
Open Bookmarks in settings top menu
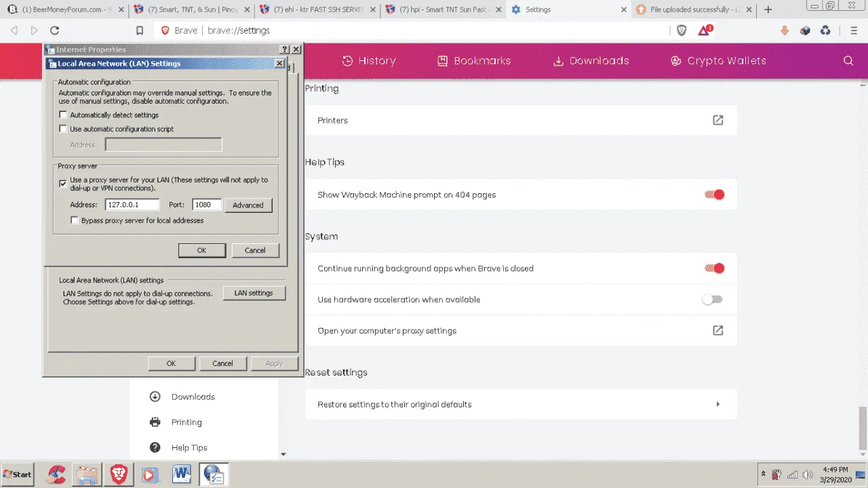474,61
